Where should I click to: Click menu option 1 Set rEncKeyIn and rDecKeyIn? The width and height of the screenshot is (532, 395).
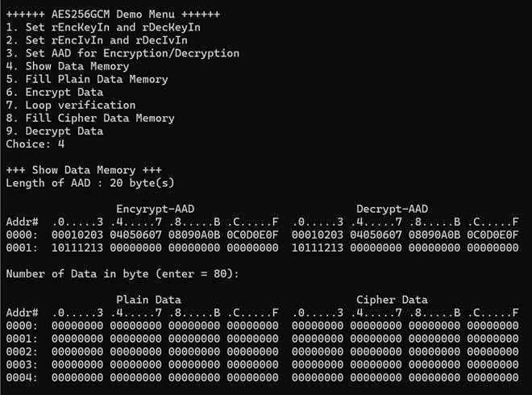103,27
